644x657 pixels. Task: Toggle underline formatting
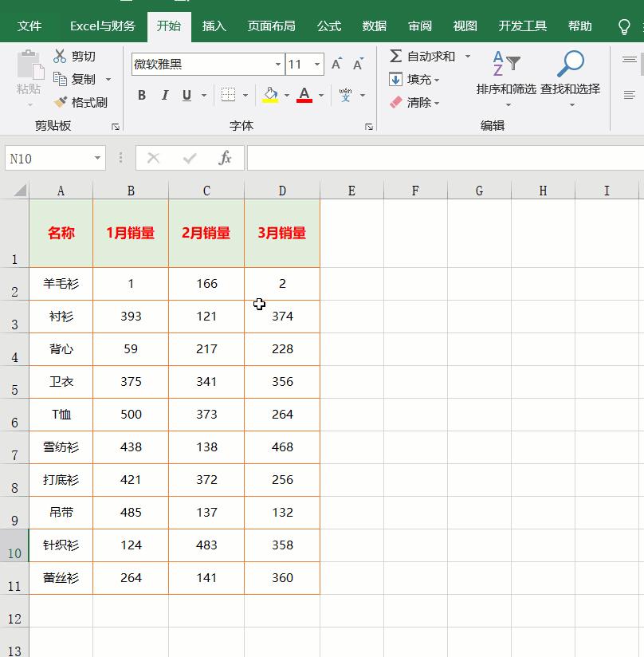click(185, 95)
